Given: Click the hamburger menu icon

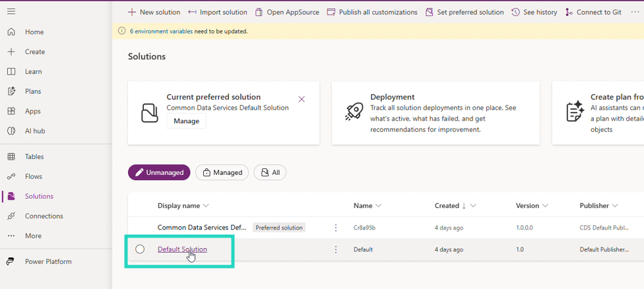Looking at the screenshot, I should (11, 12).
